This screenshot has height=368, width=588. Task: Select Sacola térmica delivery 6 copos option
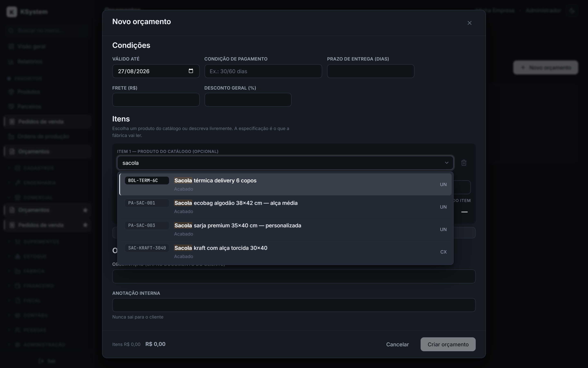point(285,184)
